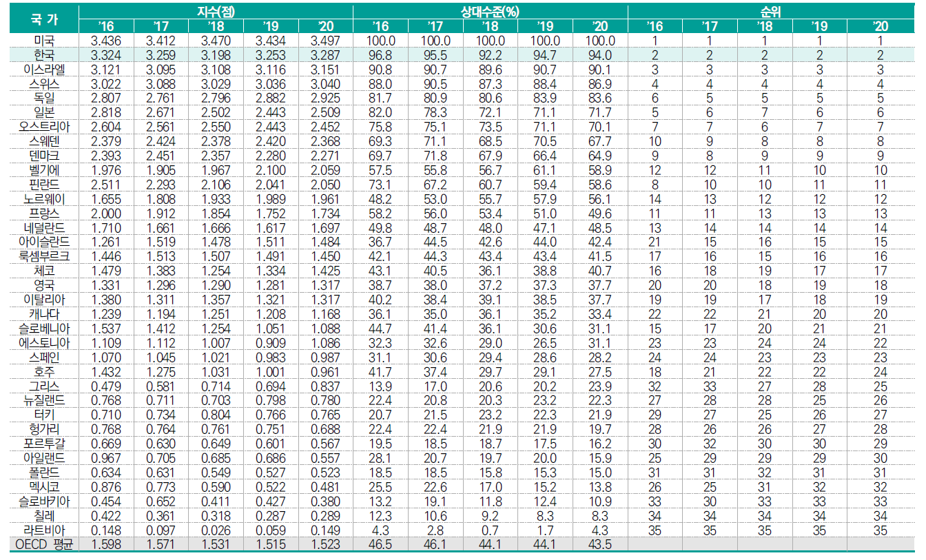
Task: Select 라트비아's index value 0.026
Action: [216, 529]
